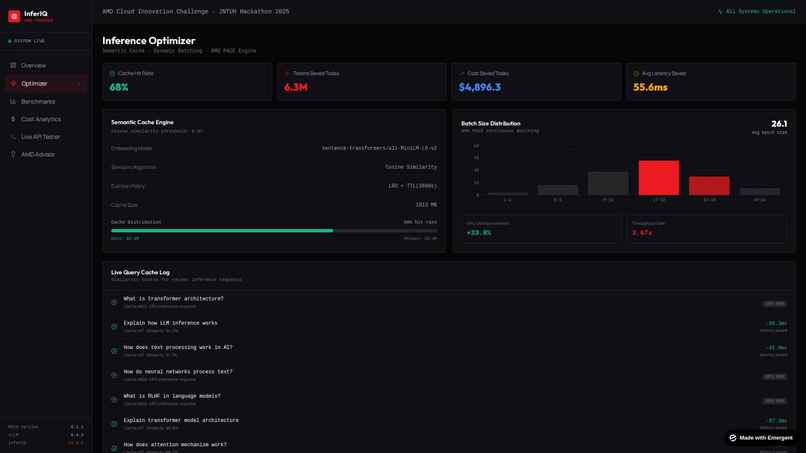Viewport: 806px width, 453px height.
Task: Click the Emergent logo in the badge
Action: point(733,438)
